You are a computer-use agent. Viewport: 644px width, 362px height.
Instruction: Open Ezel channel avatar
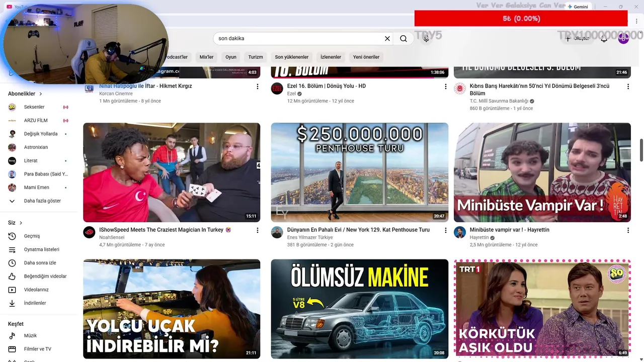277,88
